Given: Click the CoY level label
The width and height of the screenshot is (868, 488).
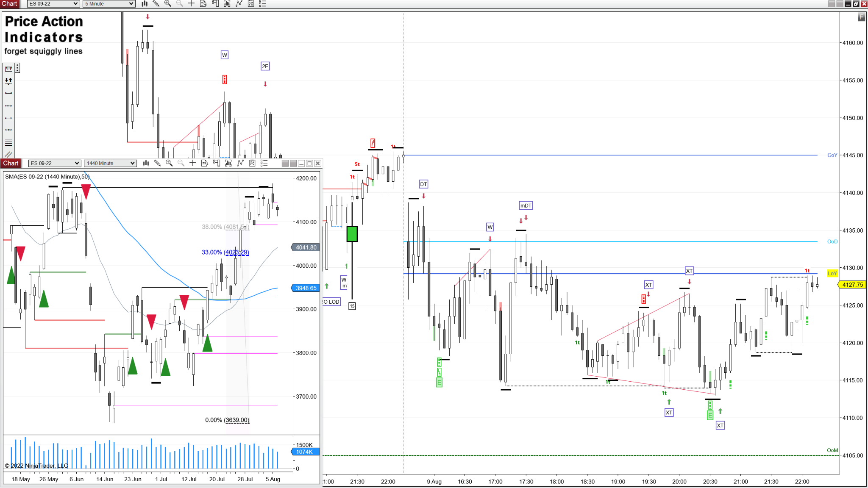Looking at the screenshot, I should (x=832, y=155).
